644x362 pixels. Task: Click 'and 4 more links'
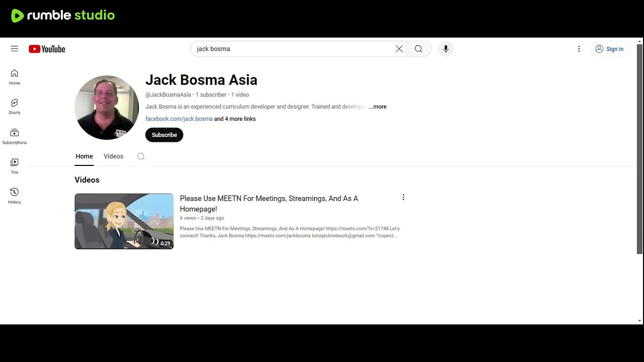coord(235,119)
